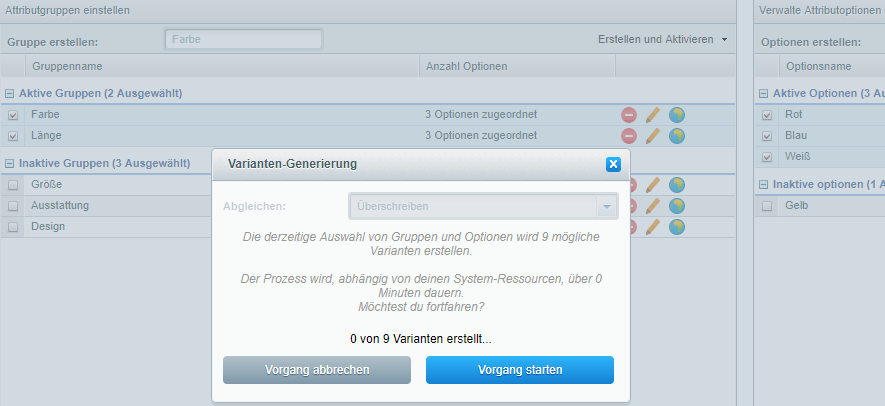Image resolution: width=885 pixels, height=406 pixels.
Task: Click the globe translate icon for Farbe
Action: pos(677,115)
